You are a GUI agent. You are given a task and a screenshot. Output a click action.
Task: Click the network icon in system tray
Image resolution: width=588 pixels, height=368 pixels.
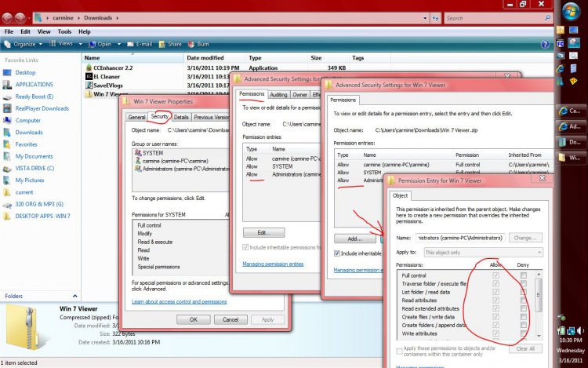571,331
